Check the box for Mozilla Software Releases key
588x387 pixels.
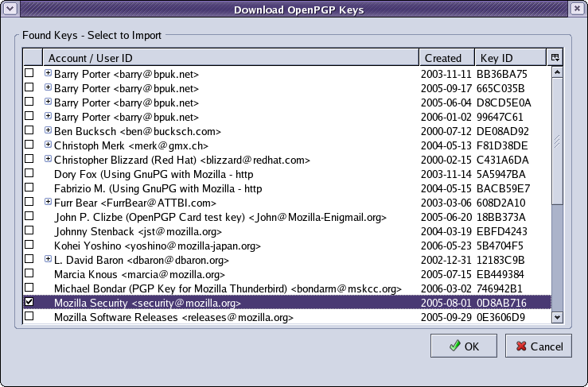pos(29,315)
